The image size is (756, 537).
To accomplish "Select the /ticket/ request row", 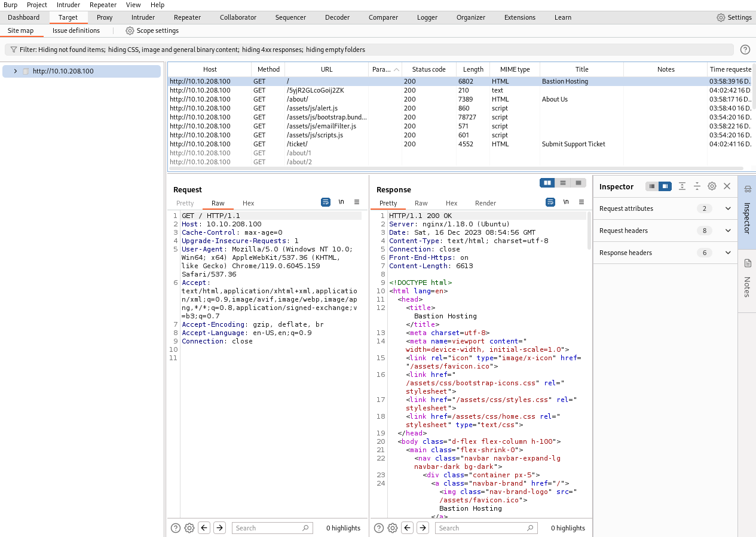I will (459, 144).
